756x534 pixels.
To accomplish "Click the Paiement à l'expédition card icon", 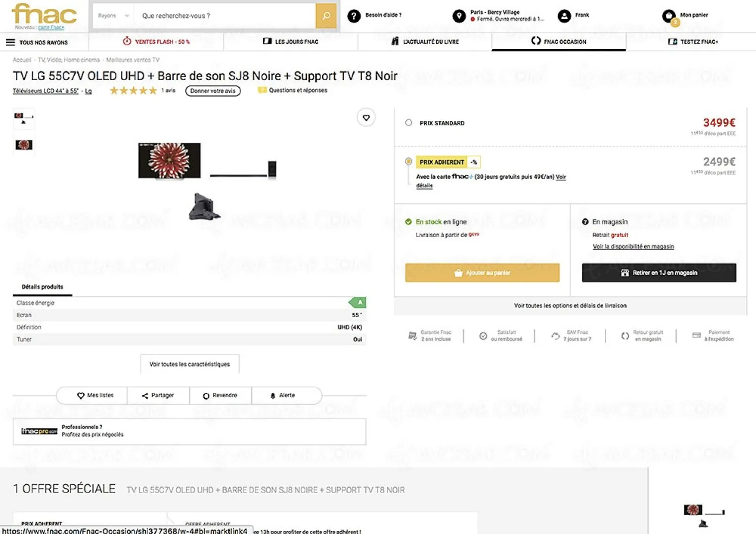I will (x=696, y=335).
